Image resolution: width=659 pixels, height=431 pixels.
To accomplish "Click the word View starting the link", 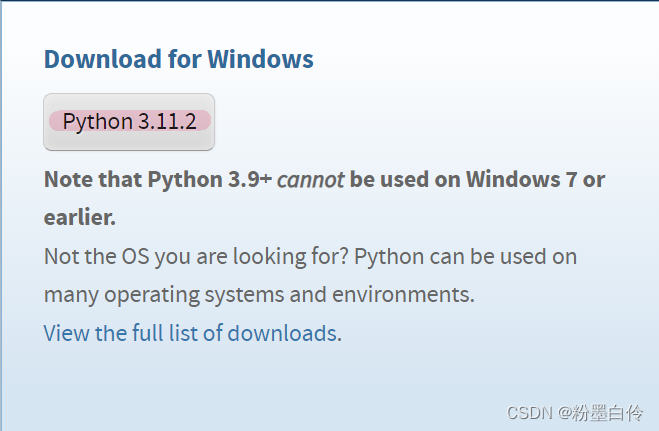I will pos(67,333).
